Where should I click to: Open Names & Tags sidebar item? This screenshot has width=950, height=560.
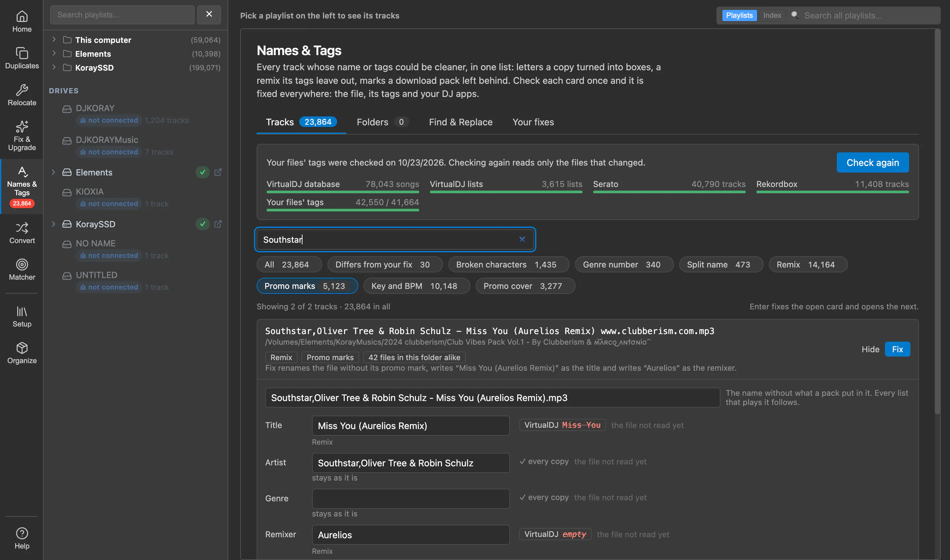[22, 187]
